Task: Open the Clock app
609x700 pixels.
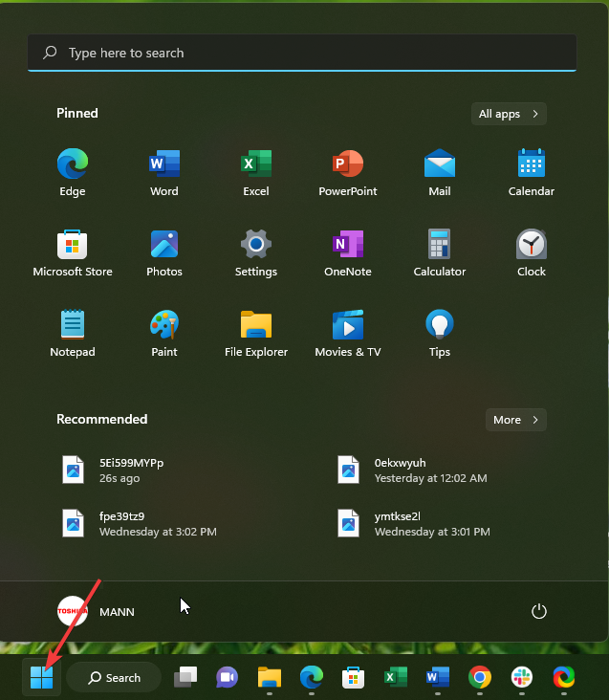Action: [x=532, y=253]
